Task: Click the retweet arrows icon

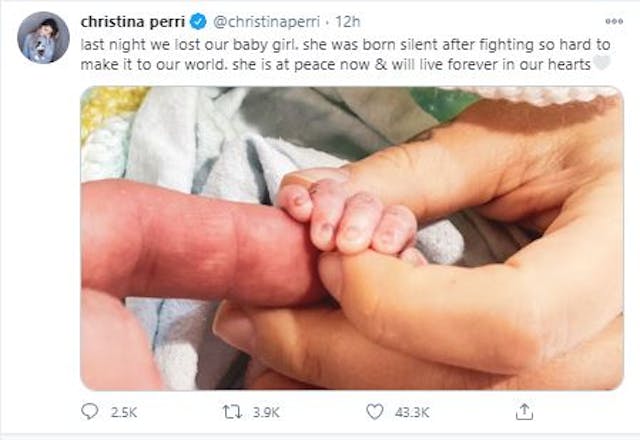Action: [228, 410]
